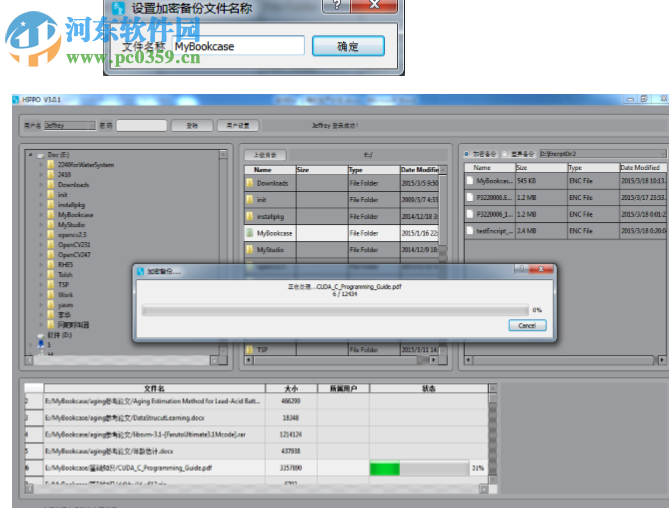669x508 pixels.
Task: Focus the empty password field
Action: (x=142, y=125)
